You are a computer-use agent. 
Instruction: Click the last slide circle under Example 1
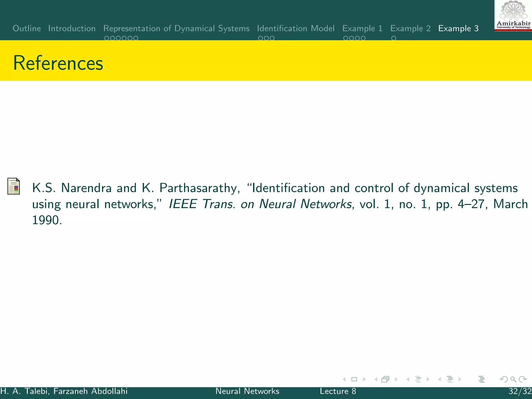(363, 38)
